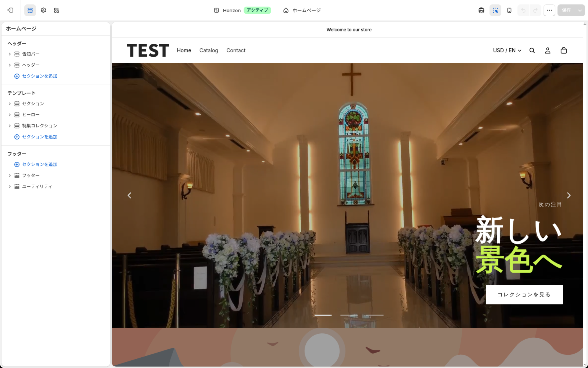
Task: Open the USD / EN currency selector
Action: 507,50
